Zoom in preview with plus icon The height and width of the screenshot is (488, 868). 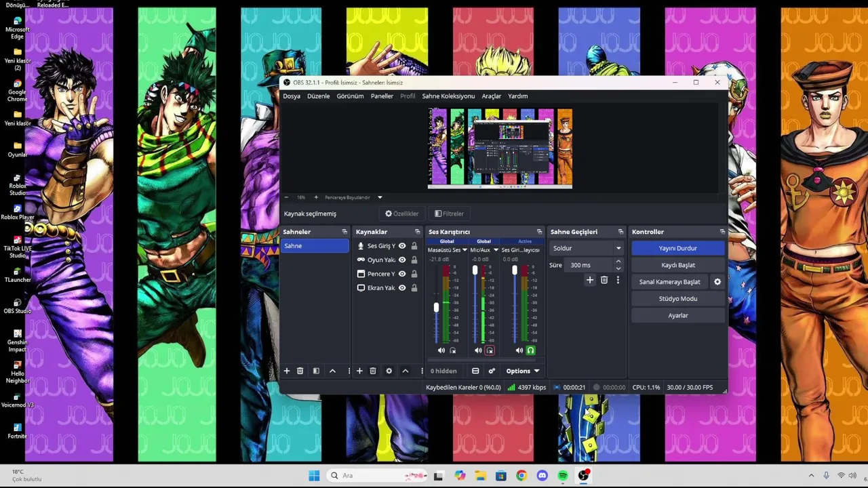tap(316, 197)
